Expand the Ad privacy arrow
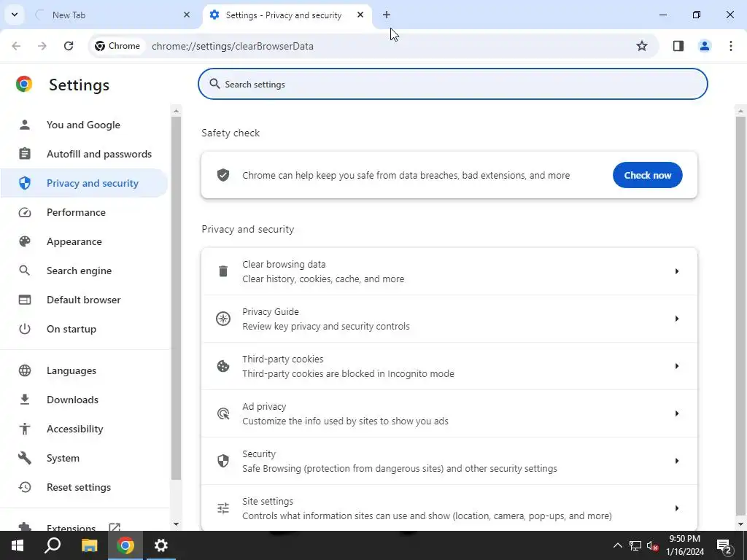Viewport: 747px width, 560px height. tap(676, 413)
